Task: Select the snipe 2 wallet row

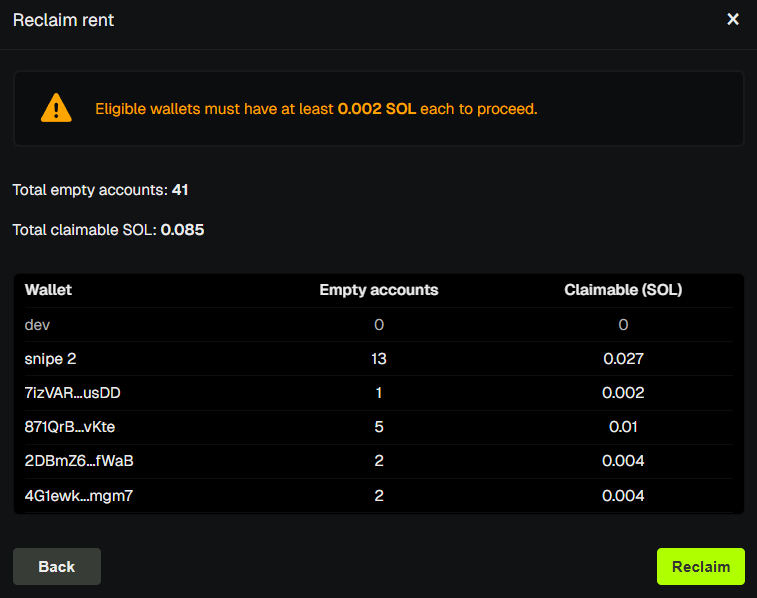Action: [x=50, y=359]
